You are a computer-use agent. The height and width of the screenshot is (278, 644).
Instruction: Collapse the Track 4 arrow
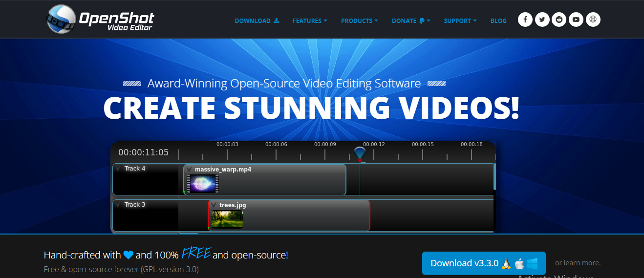click(118, 169)
